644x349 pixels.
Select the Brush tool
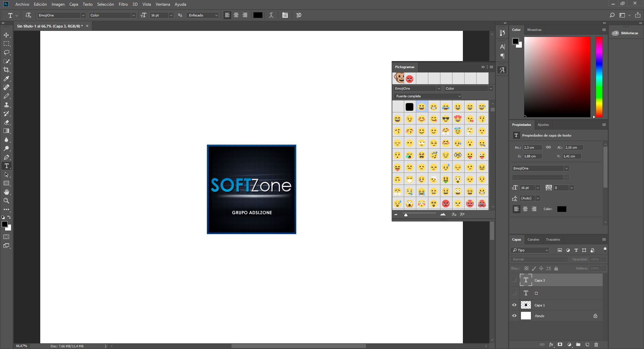click(6, 96)
